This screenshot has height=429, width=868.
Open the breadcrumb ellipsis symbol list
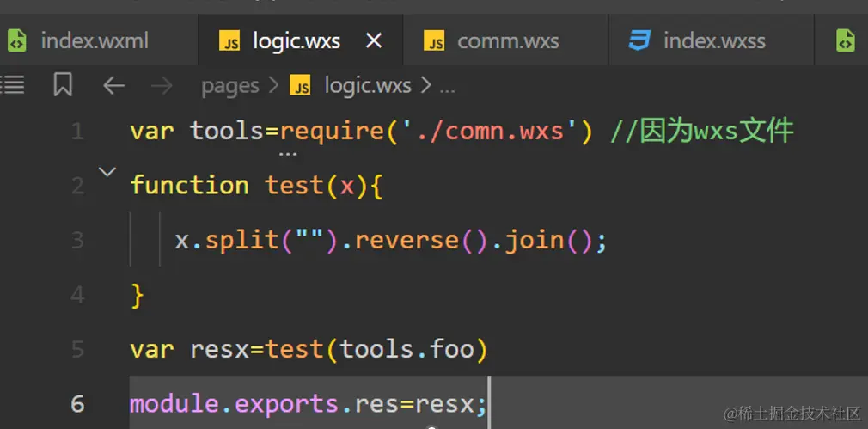447,88
